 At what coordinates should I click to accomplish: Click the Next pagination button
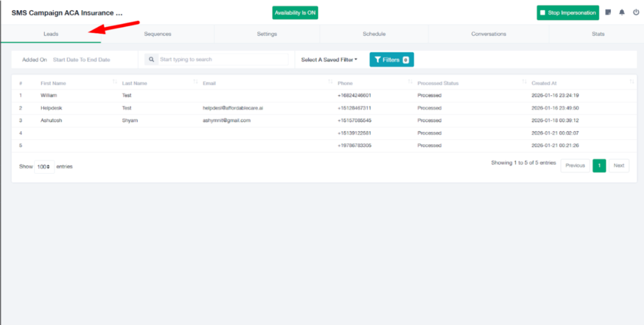pyautogui.click(x=619, y=166)
